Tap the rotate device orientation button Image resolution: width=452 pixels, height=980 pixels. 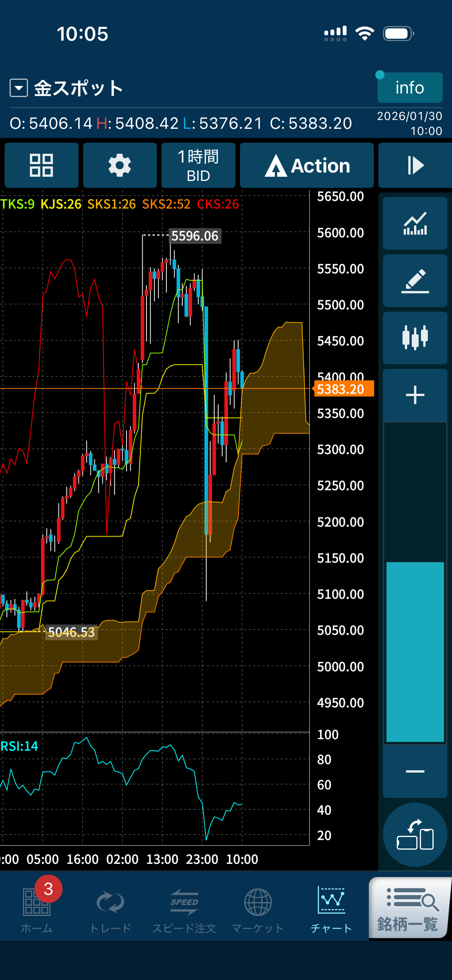pos(415,834)
